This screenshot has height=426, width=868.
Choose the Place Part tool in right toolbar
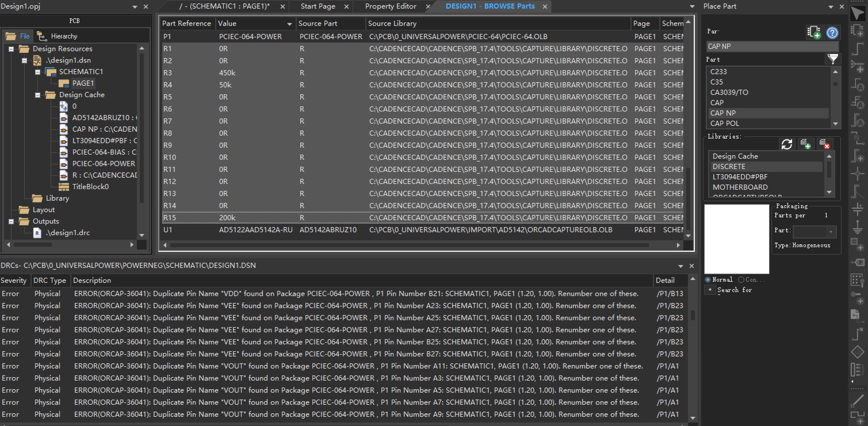point(858,31)
